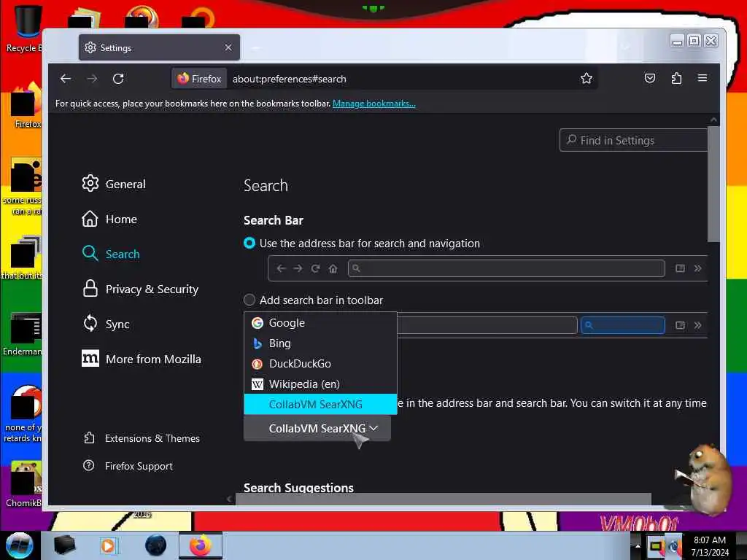Image resolution: width=747 pixels, height=560 pixels.
Task: Click the Firefox identity badge in address bar
Action: (199, 79)
